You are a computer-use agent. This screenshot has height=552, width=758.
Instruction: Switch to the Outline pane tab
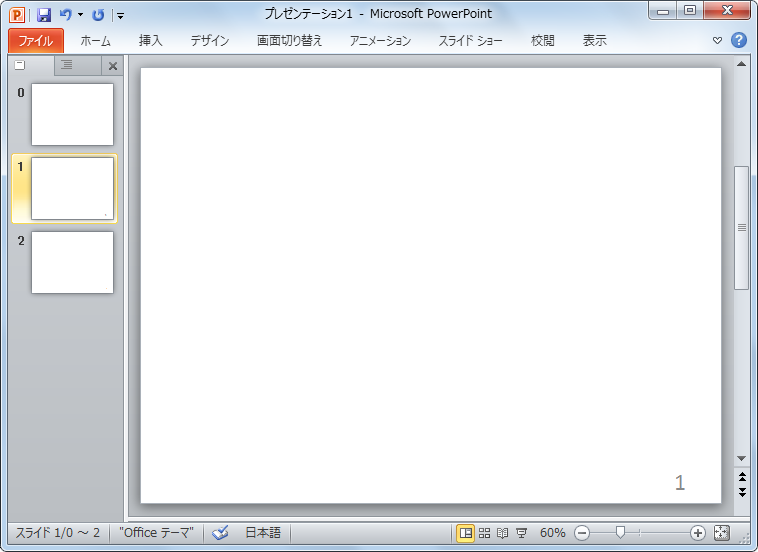coord(77,65)
